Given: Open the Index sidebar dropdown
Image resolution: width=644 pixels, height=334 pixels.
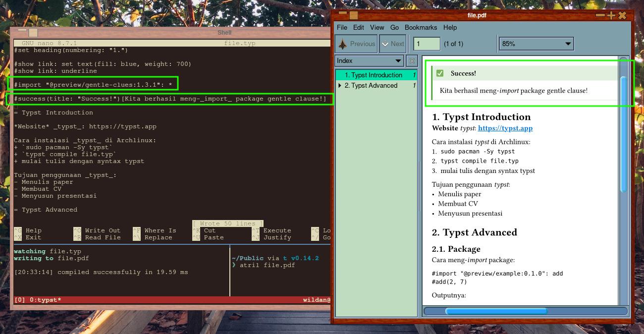Looking at the screenshot, I should 369,61.
